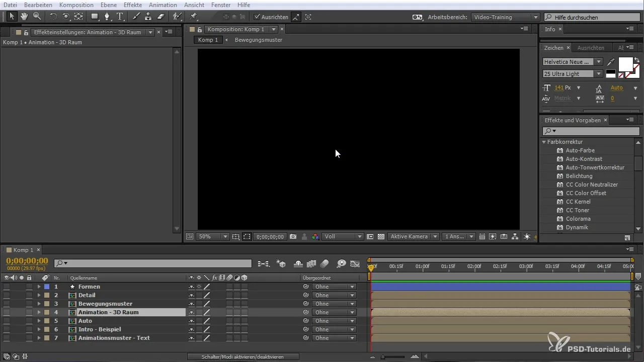Viewport: 644px width, 362px height.
Task: Expand the Animationsmuster - Text layer
Action: tap(39, 338)
